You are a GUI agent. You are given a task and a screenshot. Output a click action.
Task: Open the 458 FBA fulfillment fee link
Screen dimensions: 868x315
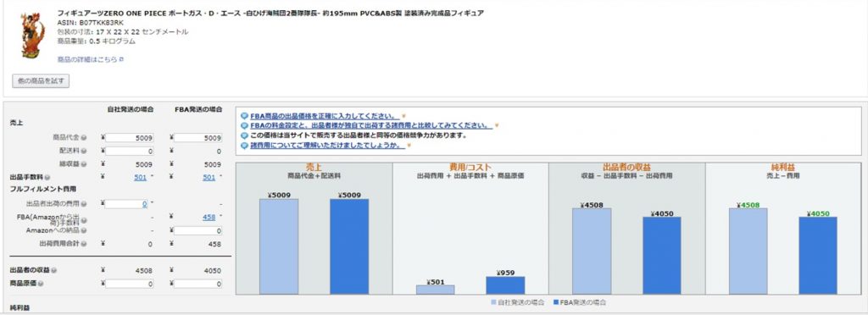209,217
